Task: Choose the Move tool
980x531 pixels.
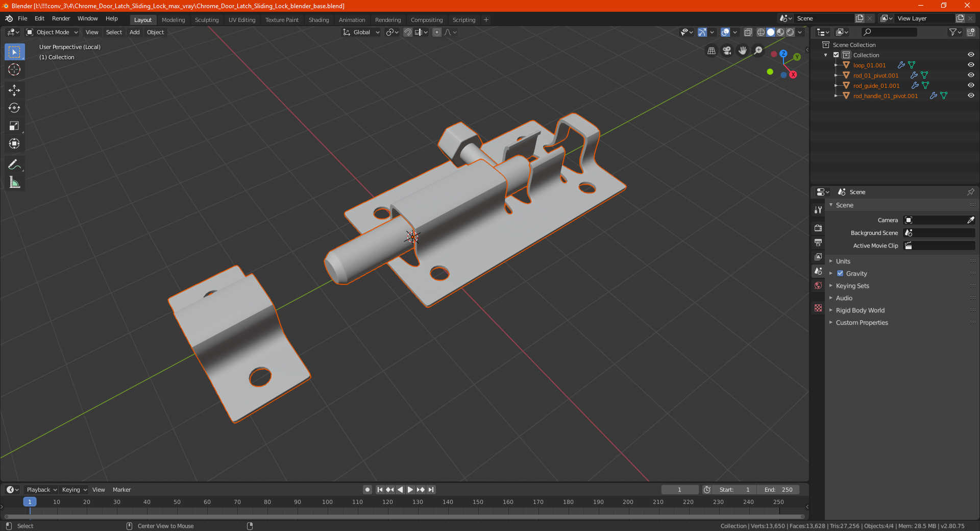Action: 14,90
